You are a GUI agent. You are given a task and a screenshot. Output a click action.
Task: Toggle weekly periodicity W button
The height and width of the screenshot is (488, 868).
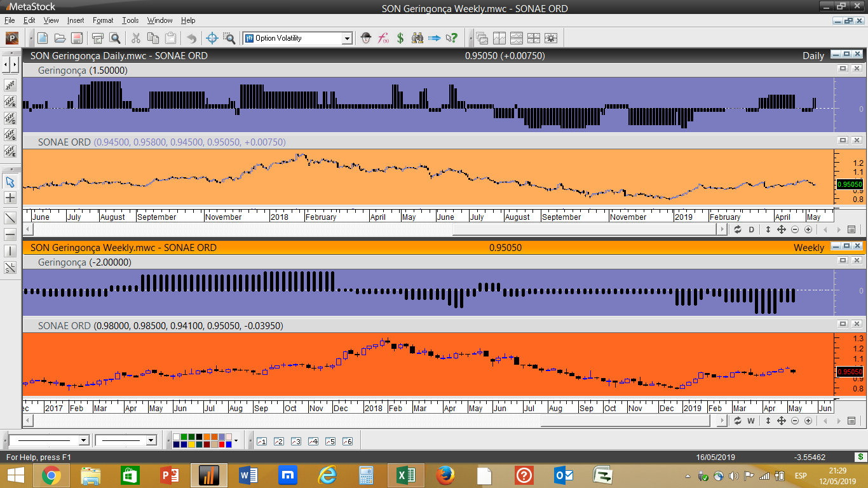click(x=751, y=421)
